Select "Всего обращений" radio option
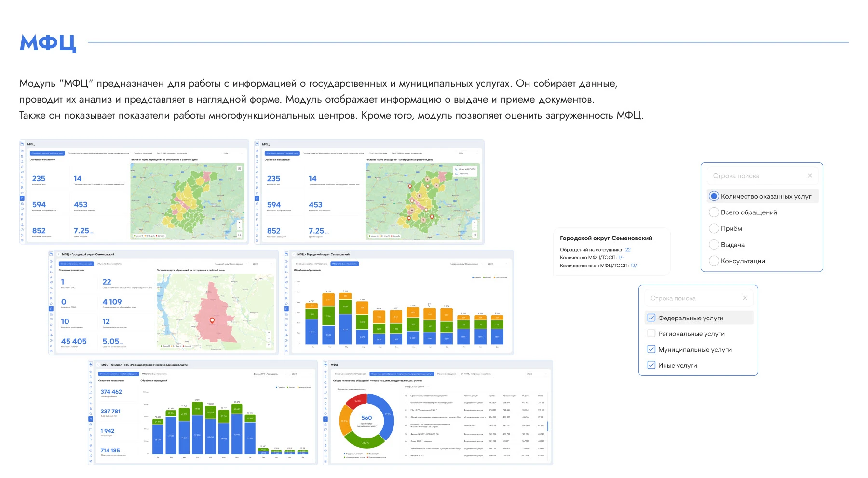Viewport: 868px width, 478px height. click(x=714, y=212)
